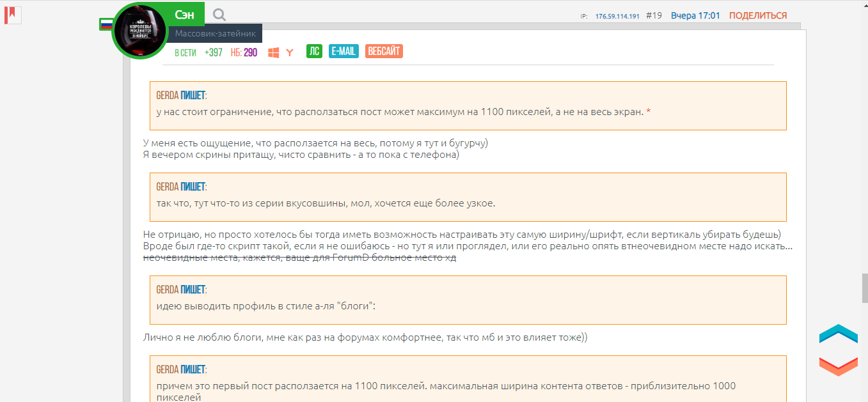This screenshot has width=868, height=402.
Task: Click ПОДЕЛИТЬСЯ to share the post
Action: pos(757,15)
